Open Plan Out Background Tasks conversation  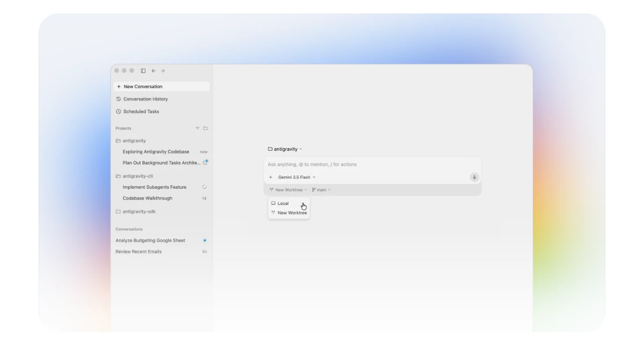(162, 163)
